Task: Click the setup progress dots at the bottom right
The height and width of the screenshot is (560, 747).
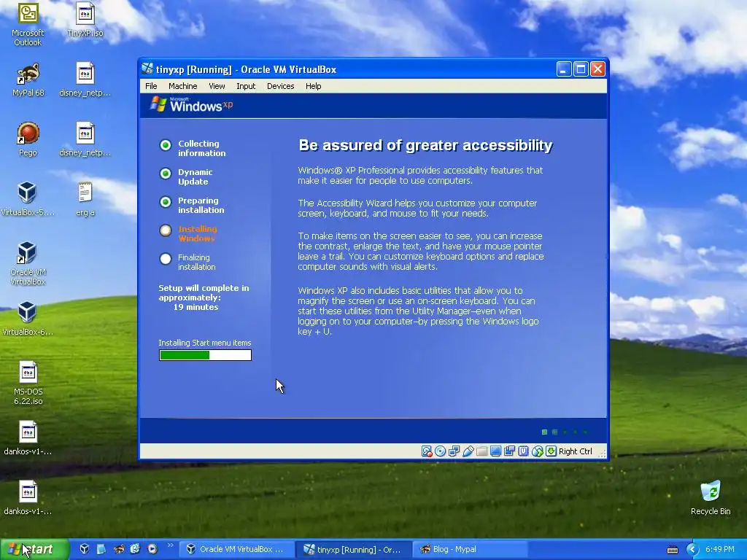Action: [565, 432]
